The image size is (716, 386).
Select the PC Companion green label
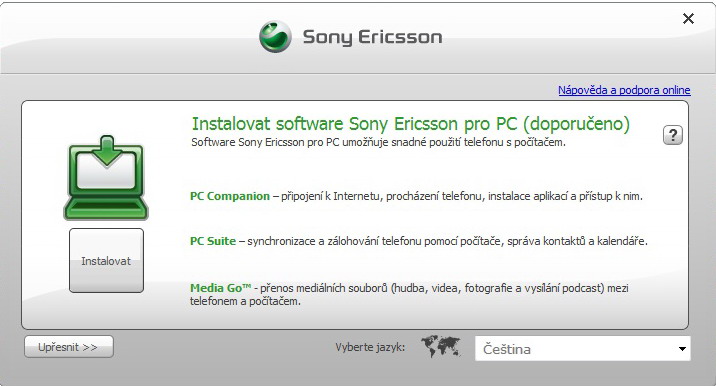coord(230,196)
